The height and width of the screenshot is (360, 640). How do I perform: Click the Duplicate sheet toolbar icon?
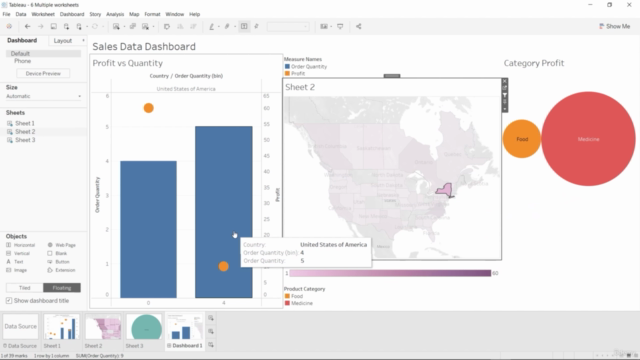(133, 27)
